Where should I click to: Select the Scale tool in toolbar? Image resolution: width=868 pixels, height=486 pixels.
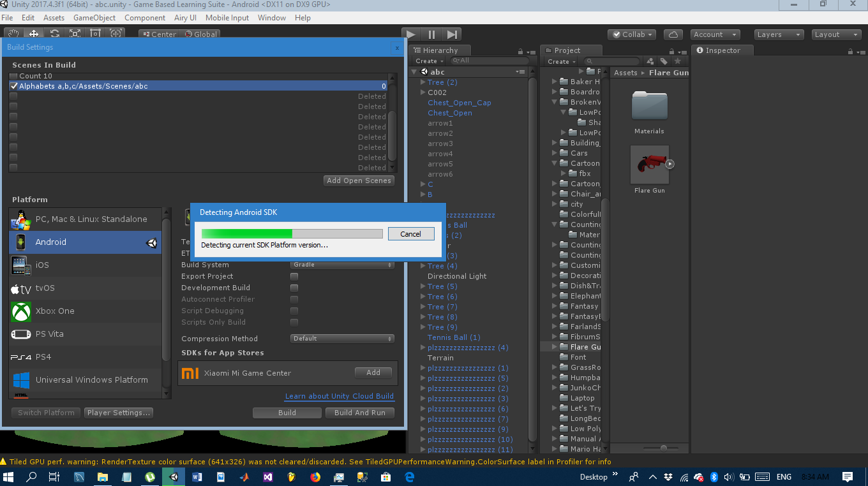point(75,34)
